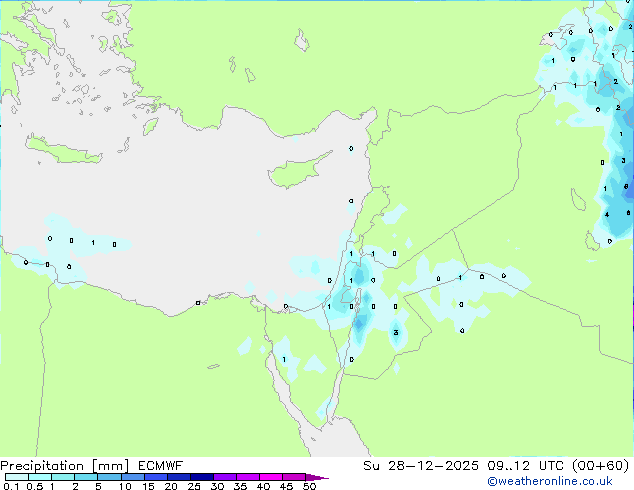Click the 40–45 mm magenta legend swatch
634x490 pixels.
(x=271, y=477)
